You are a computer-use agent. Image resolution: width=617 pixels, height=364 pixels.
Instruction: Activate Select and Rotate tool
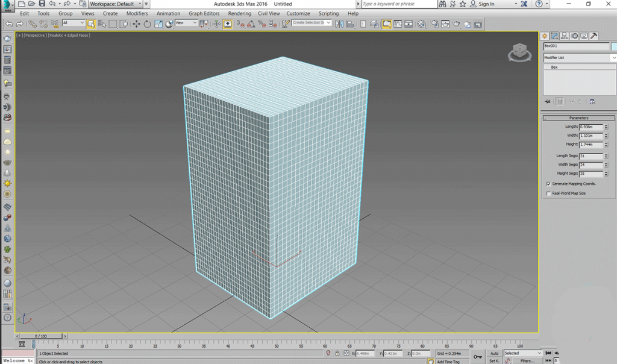pyautogui.click(x=147, y=24)
